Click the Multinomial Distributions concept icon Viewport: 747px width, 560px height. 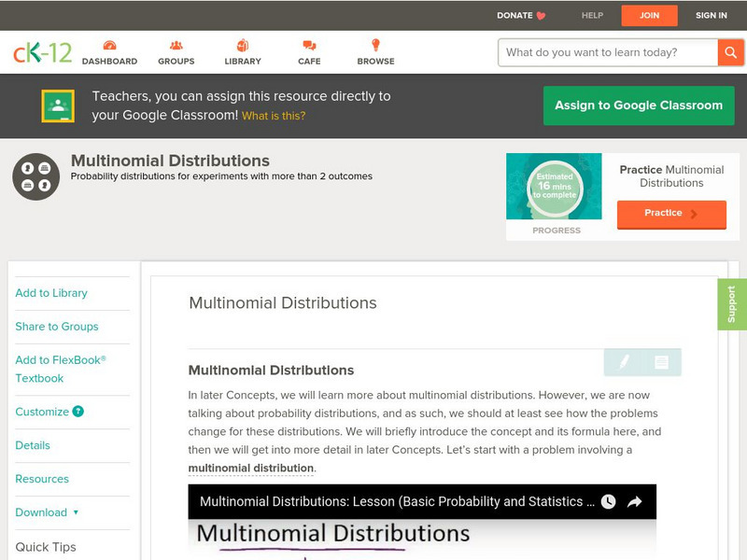[35, 176]
